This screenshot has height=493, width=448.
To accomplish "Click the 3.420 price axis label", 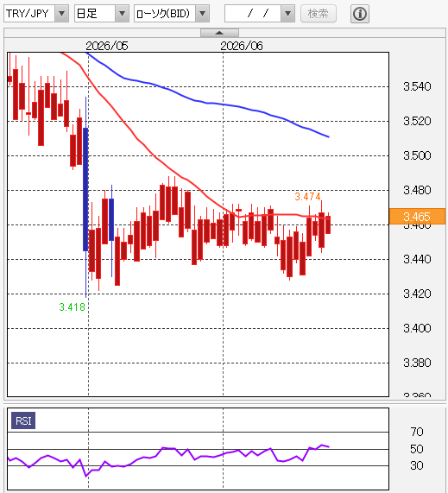I will [417, 294].
